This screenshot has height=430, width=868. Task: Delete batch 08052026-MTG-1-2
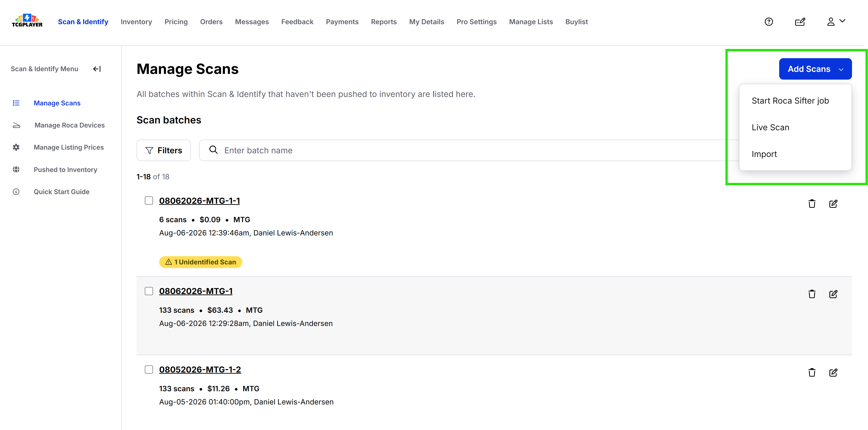[x=812, y=373]
